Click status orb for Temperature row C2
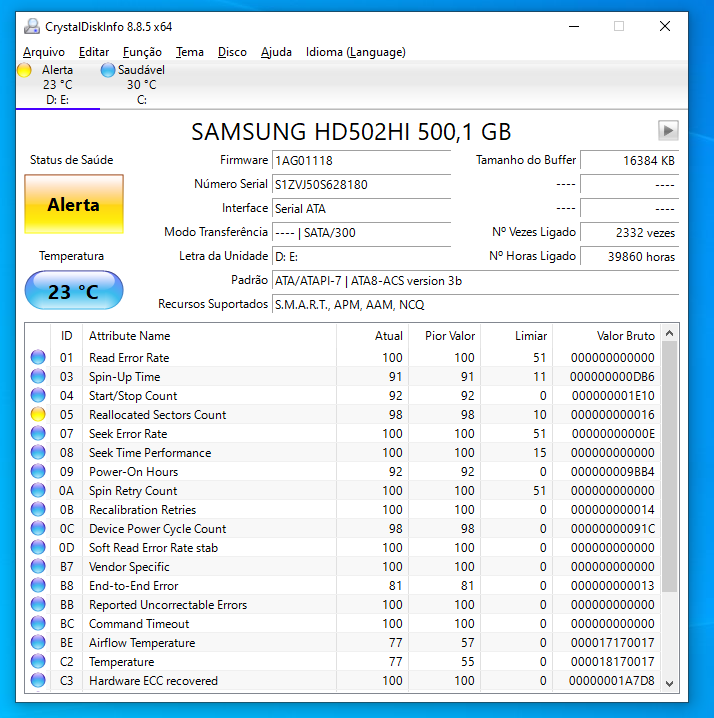Image resolution: width=714 pixels, height=718 pixels. [x=38, y=661]
